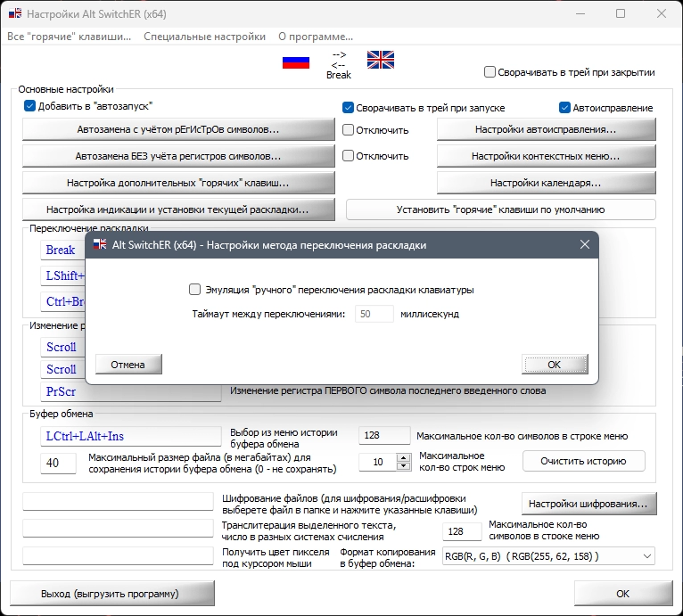The height and width of the screenshot is (616, 683).
Task: Check Отключить for case-insensitive autoreplace
Action: pos(348,155)
